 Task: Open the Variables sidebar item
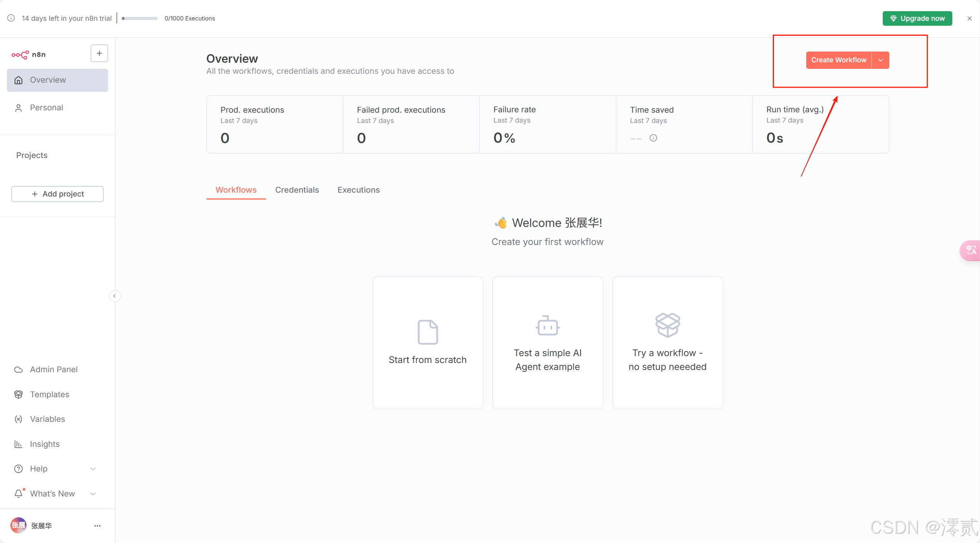(x=47, y=419)
